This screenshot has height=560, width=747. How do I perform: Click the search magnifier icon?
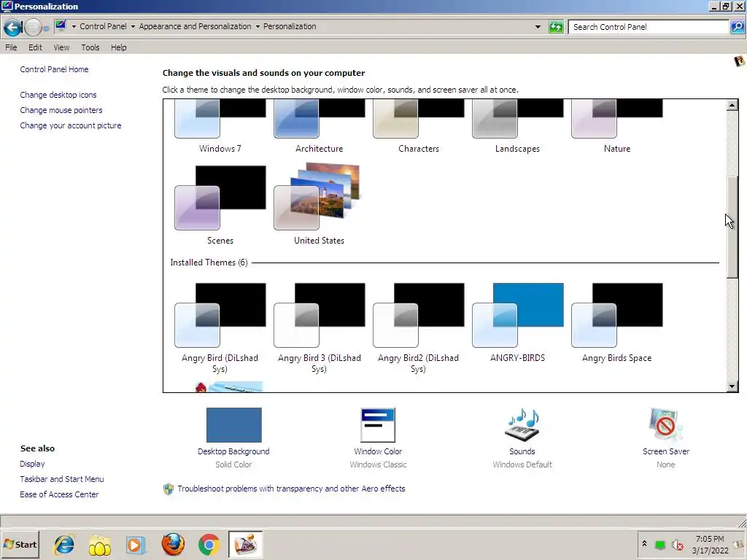737,27
